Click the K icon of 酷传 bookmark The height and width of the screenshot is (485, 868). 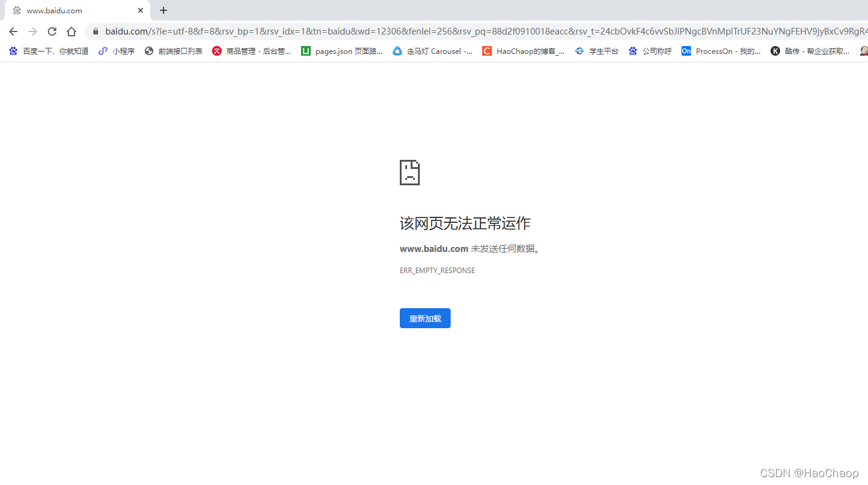pyautogui.click(x=775, y=51)
